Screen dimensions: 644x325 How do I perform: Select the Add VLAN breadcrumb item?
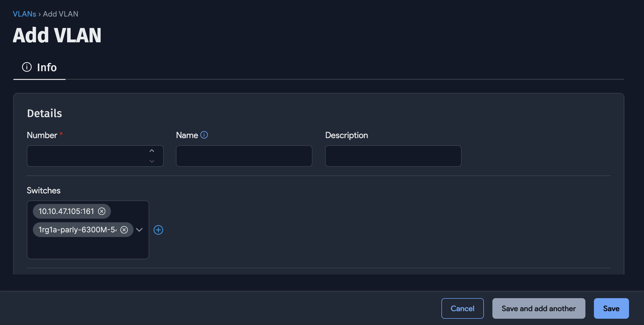coord(60,14)
